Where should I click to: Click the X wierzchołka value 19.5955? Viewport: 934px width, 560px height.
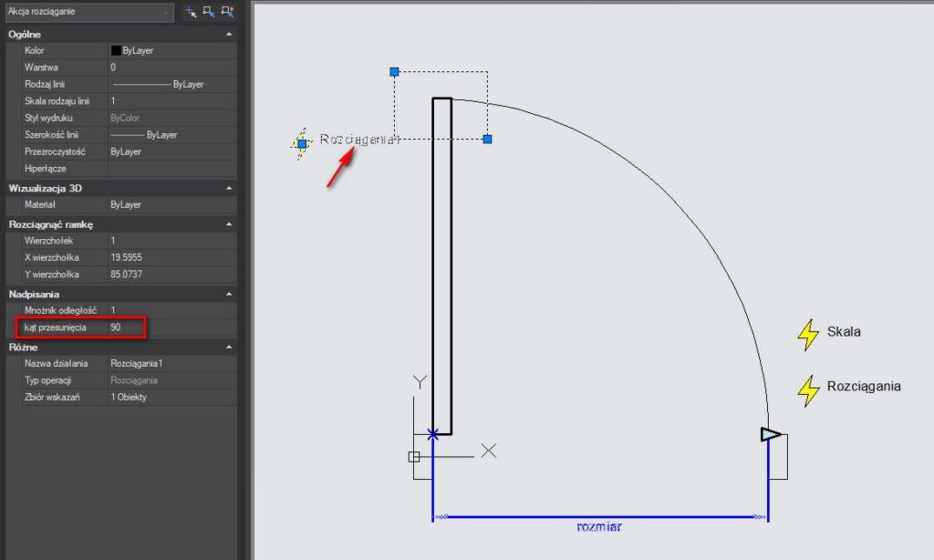click(x=171, y=257)
